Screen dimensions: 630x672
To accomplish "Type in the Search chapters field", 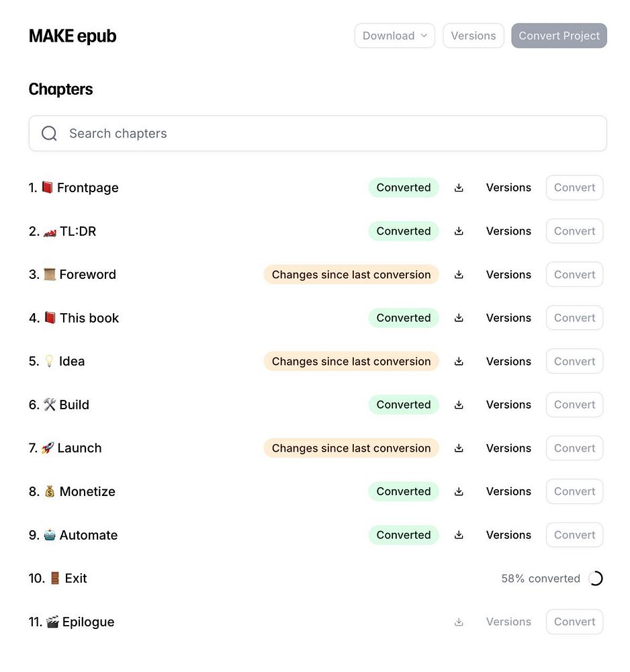I will tap(322, 134).
